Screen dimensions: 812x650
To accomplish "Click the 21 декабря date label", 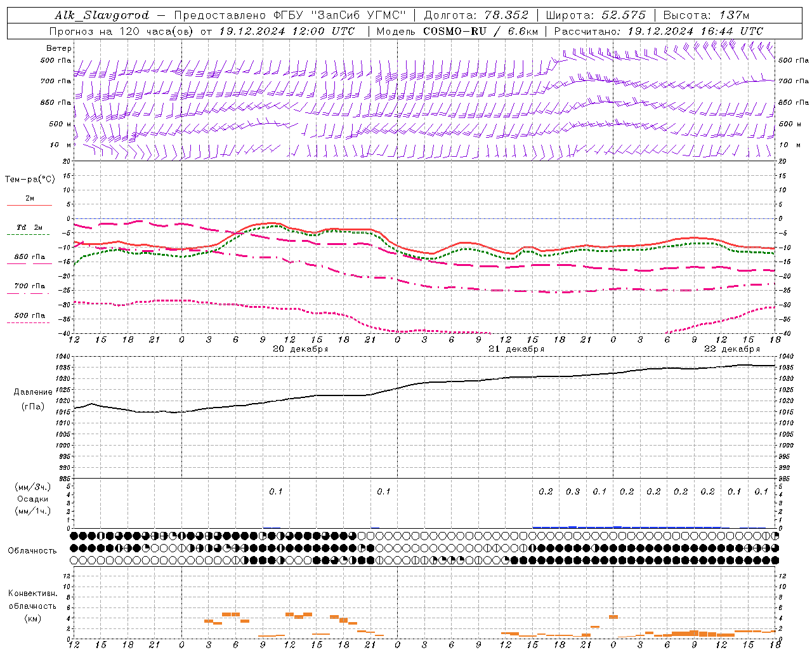I will 516,349.
